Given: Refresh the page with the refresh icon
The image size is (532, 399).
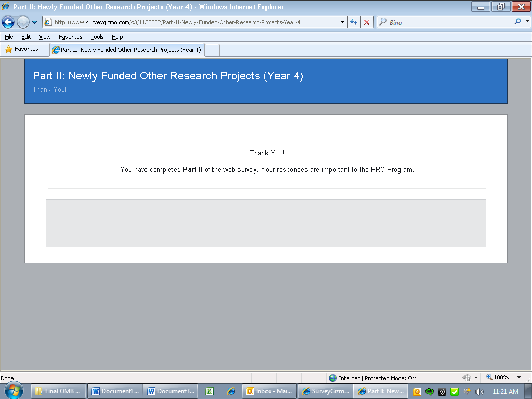Looking at the screenshot, I should pos(354,22).
